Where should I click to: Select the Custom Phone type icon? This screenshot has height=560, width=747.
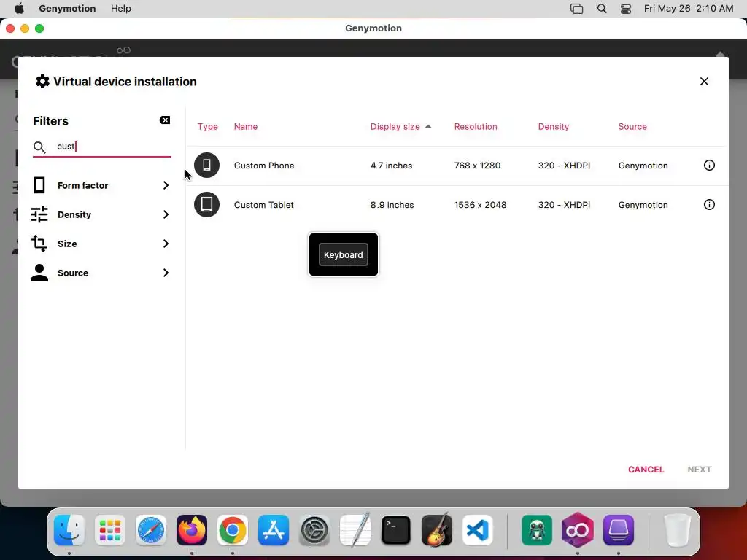click(x=206, y=166)
